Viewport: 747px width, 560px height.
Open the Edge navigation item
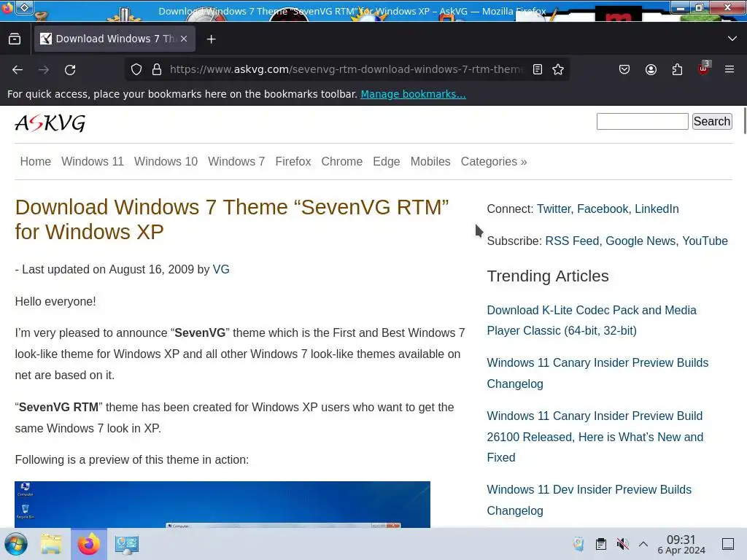click(x=387, y=161)
